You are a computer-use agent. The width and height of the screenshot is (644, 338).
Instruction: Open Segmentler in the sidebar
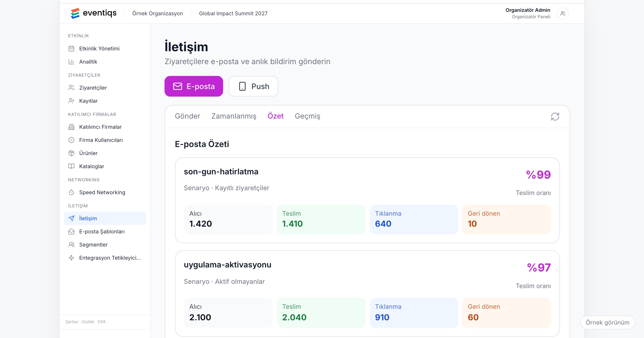105,245
